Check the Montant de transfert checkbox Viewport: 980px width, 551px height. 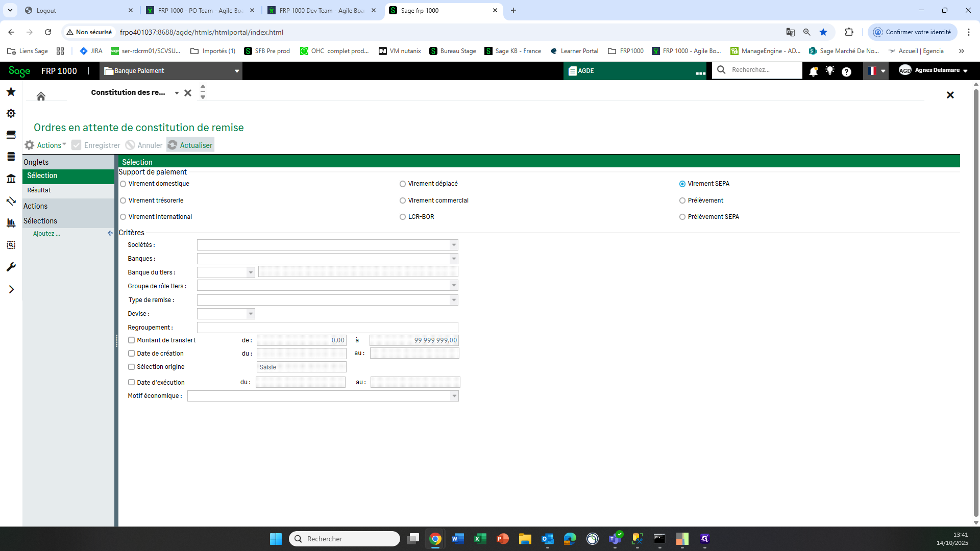131,340
